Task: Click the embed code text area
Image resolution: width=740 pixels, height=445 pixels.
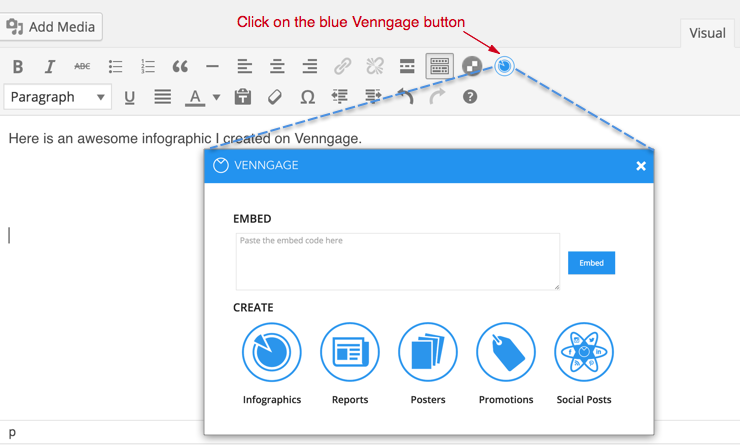Action: (x=398, y=261)
